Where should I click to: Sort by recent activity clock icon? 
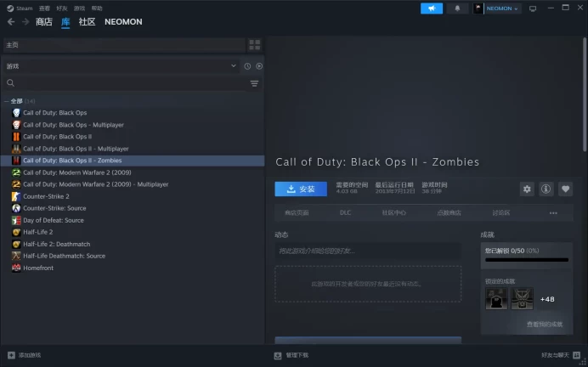click(x=247, y=66)
